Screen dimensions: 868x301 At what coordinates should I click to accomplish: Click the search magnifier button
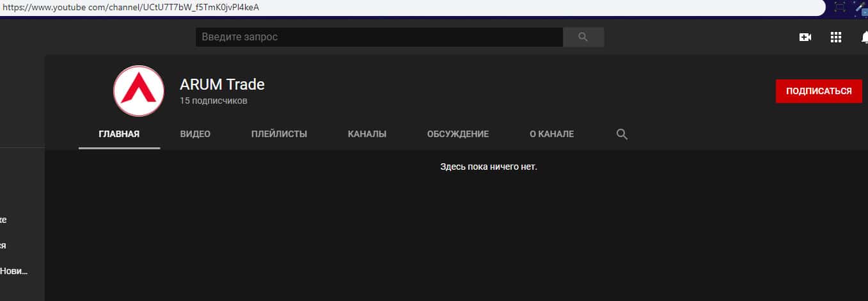click(583, 37)
